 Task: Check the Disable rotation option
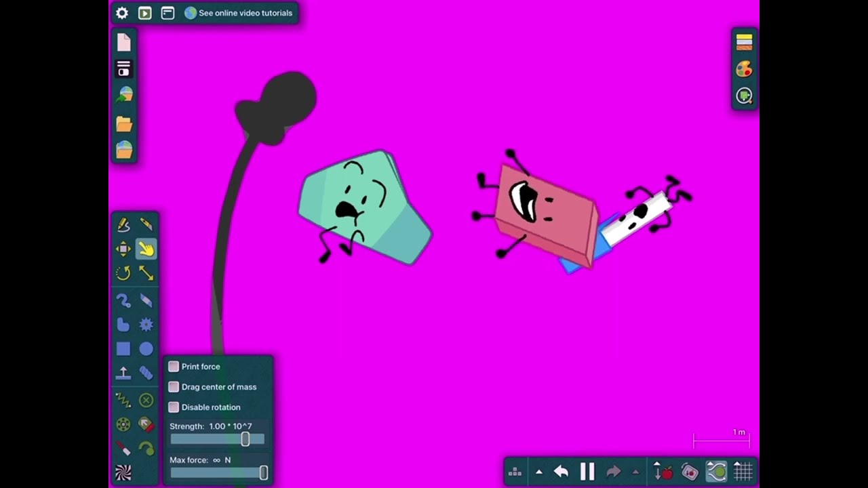[174, 407]
